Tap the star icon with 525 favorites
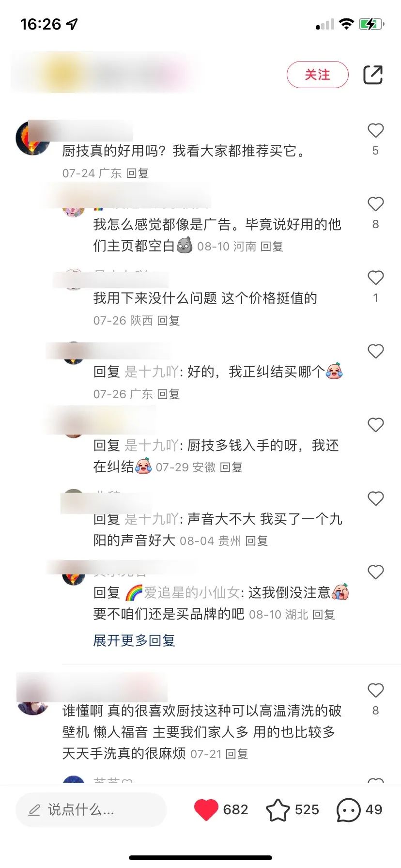401x868 pixels. coord(278,810)
